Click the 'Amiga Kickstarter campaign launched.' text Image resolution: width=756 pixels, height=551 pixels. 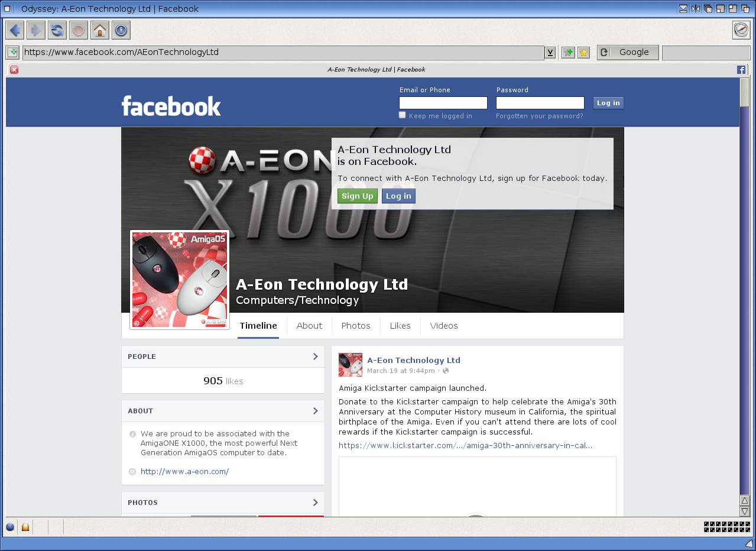(413, 388)
